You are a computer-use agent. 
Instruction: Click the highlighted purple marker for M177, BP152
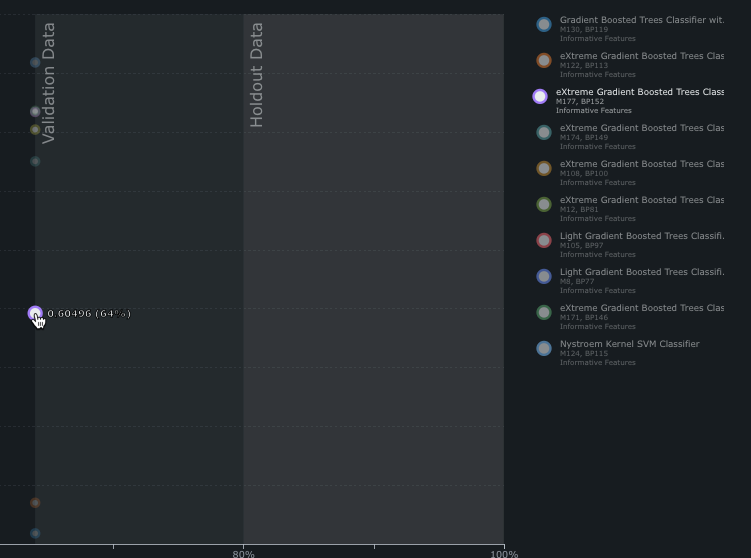pos(540,97)
